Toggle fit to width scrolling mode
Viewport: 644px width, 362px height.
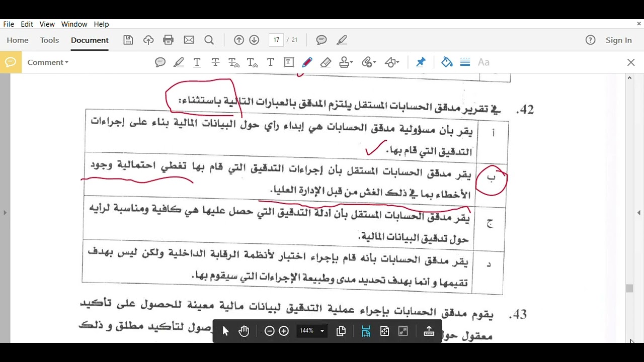pyautogui.click(x=366, y=331)
